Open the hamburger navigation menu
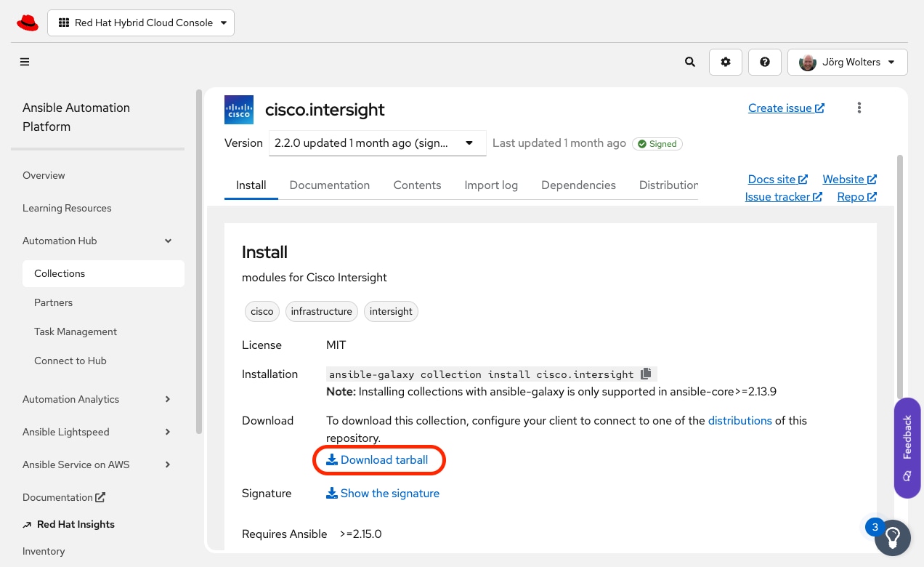This screenshot has height=567, width=924. [25, 62]
